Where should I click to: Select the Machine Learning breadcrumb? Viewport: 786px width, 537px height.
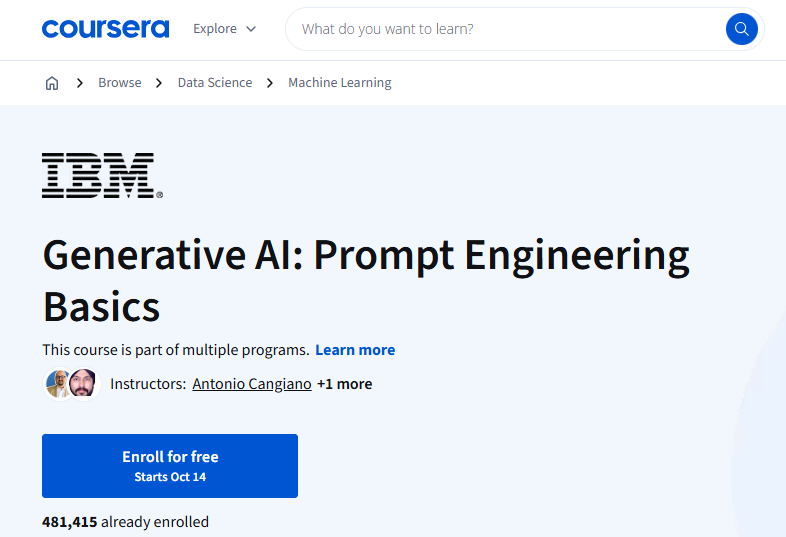point(340,83)
